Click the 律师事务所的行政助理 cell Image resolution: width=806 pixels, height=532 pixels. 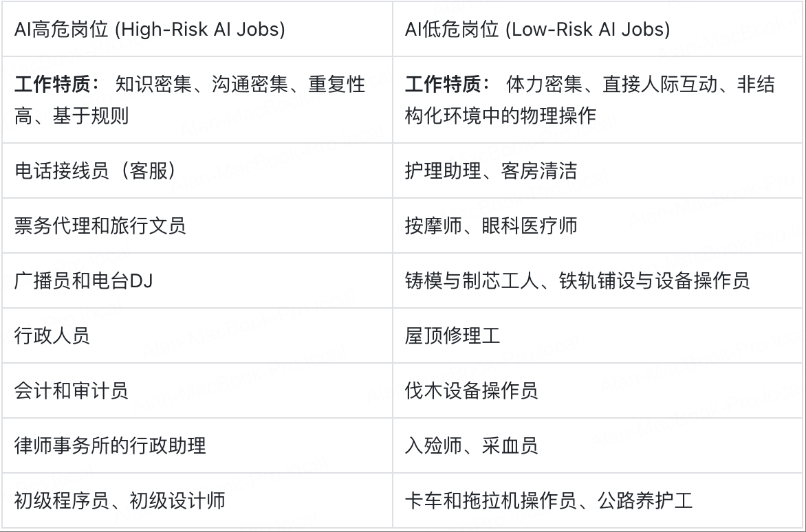click(197, 445)
